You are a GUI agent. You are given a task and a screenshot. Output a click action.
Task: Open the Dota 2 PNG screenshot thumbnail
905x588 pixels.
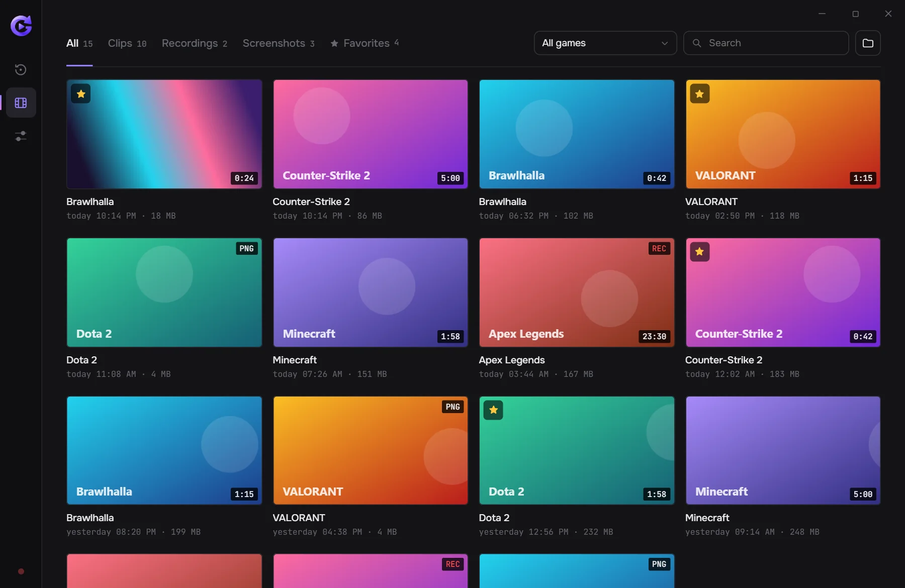[164, 292]
